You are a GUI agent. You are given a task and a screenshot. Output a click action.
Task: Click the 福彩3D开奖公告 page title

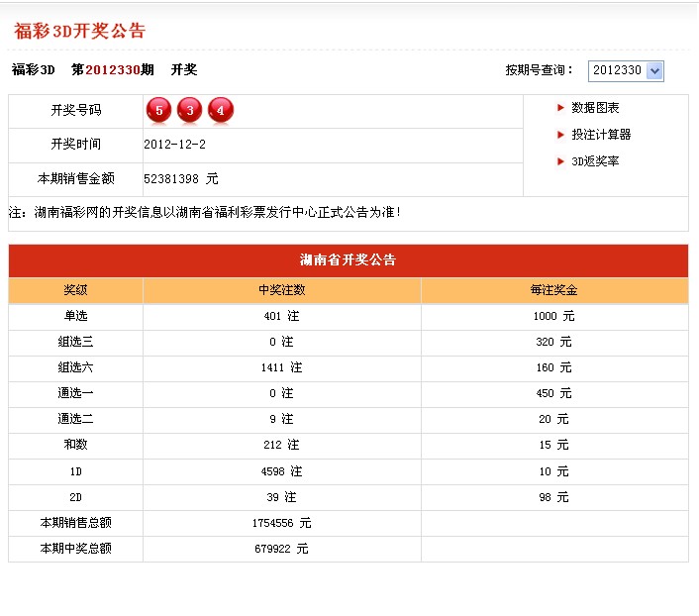coord(80,31)
